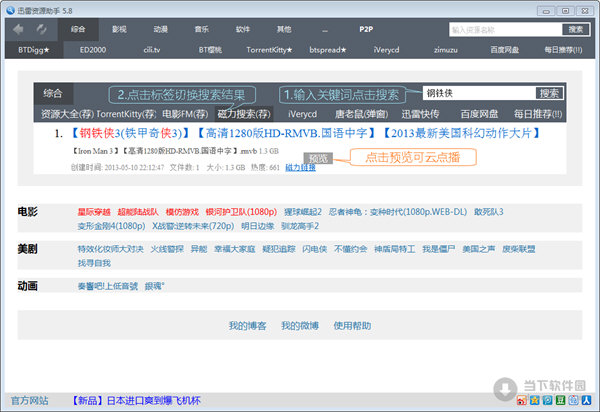Click the Xunlei app icon in title bar
This screenshot has width=600, height=412.
click(10, 10)
